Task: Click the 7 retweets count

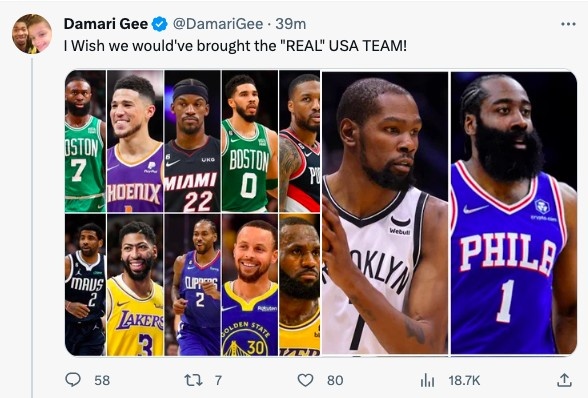Action: (x=218, y=380)
